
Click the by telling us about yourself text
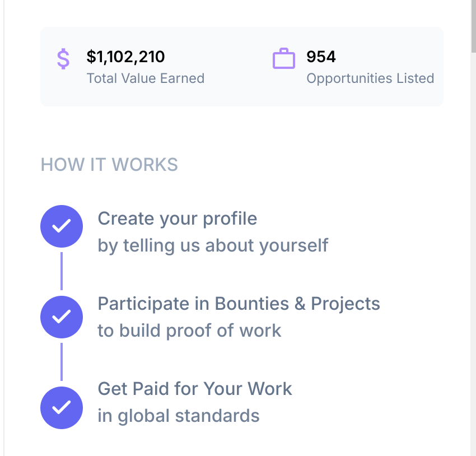[x=213, y=245]
